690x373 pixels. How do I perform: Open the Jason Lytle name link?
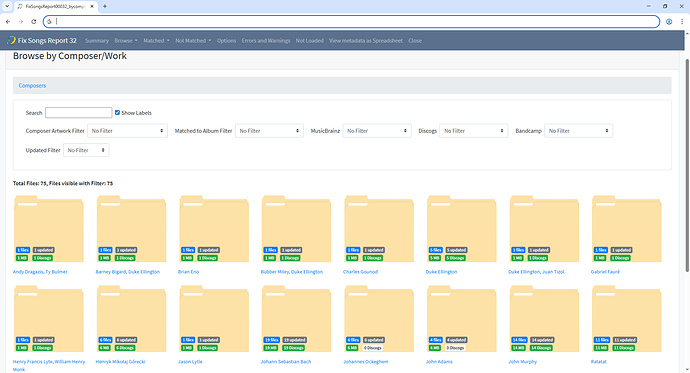coord(190,362)
